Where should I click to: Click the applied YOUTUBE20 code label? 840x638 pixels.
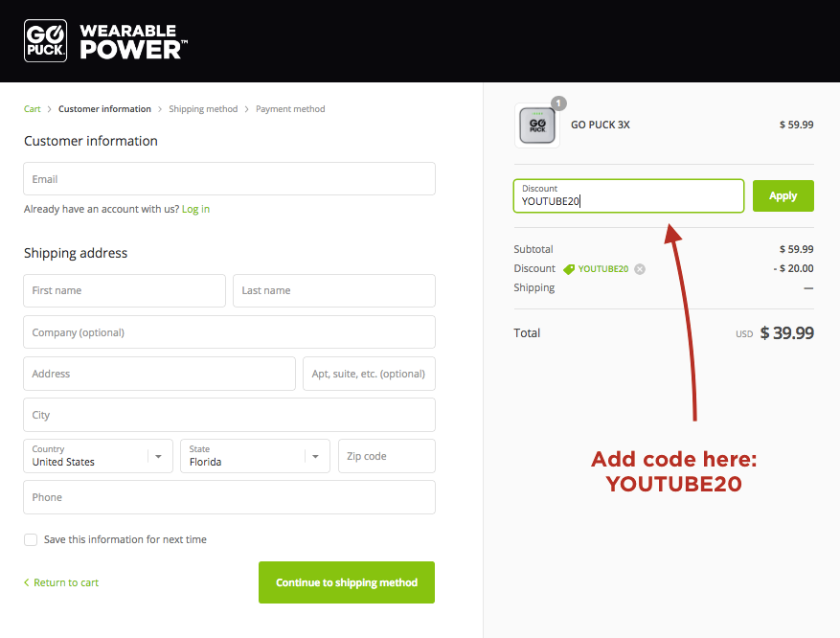603,269
